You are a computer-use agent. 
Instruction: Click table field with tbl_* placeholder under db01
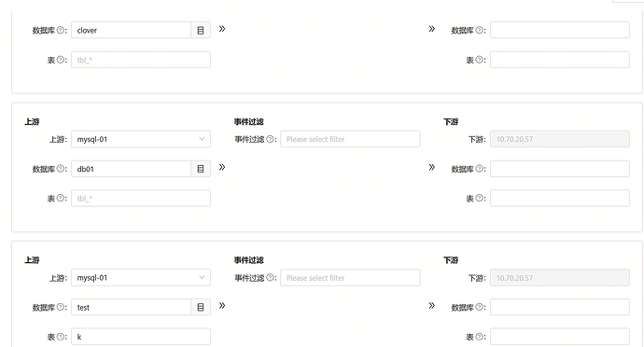(x=141, y=199)
